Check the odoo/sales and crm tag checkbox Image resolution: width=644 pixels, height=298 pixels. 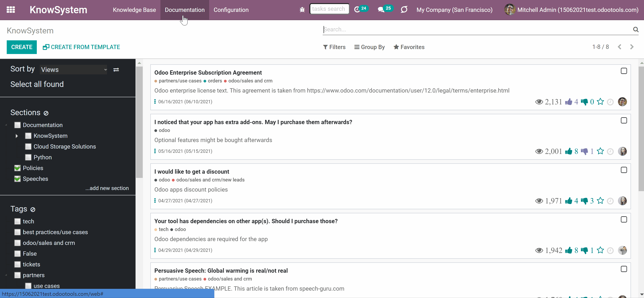click(x=17, y=243)
